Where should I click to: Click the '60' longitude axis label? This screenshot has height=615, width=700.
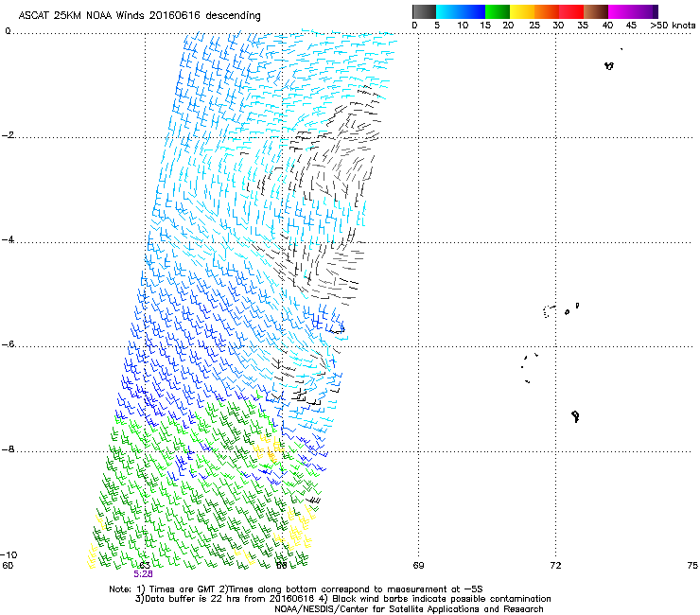[8, 566]
